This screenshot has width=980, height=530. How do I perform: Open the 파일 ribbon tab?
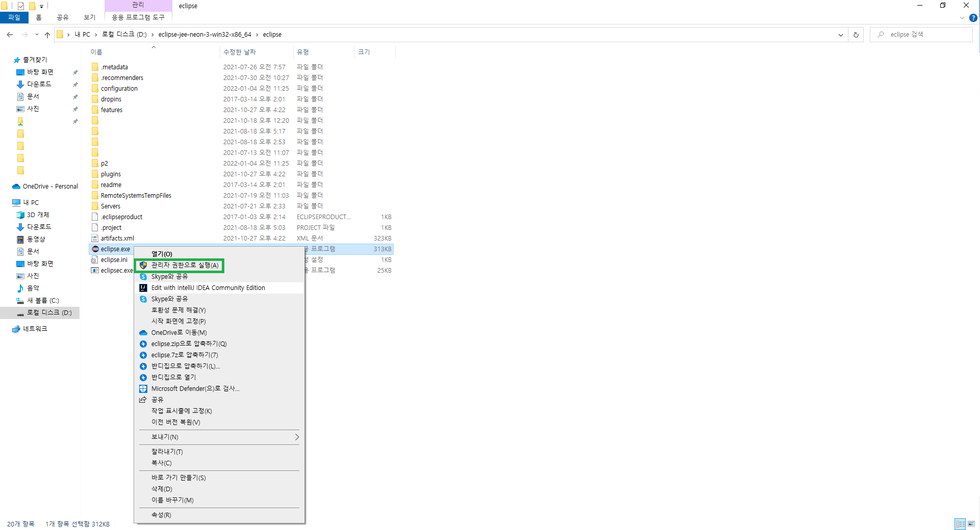pos(14,17)
